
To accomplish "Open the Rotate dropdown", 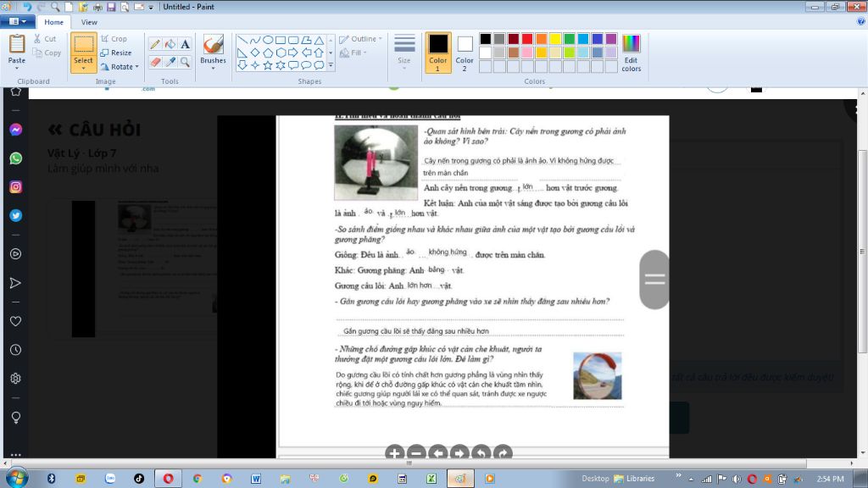I will 120,66.
